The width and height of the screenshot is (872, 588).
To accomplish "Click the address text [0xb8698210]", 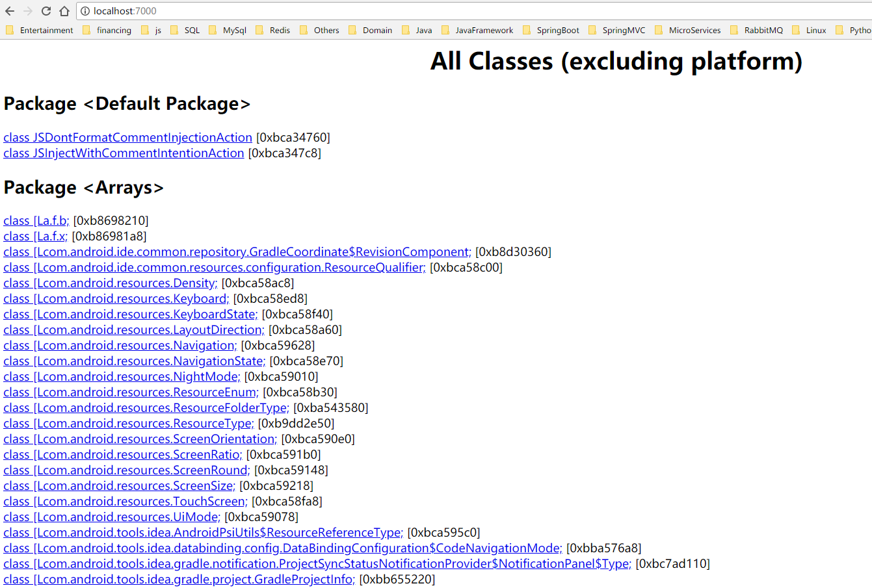I will (x=111, y=221).
